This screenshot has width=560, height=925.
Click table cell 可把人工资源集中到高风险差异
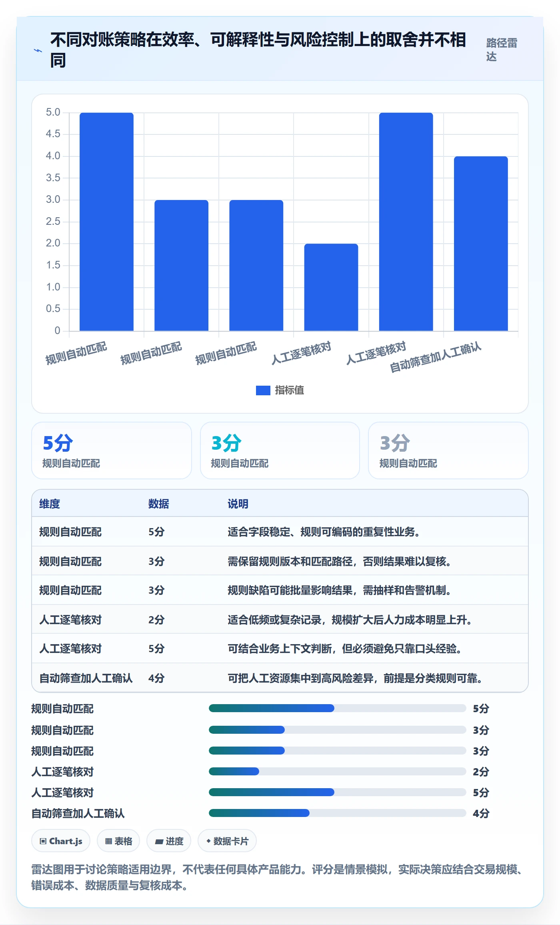[356, 678]
